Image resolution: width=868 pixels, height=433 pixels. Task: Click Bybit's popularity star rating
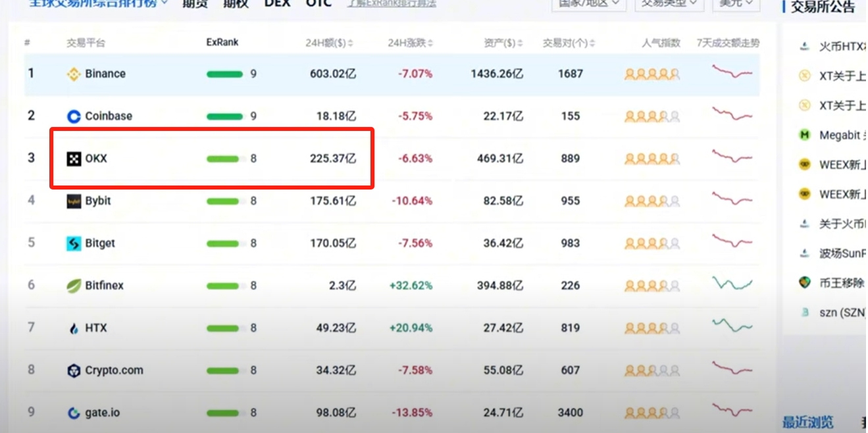pos(652,201)
